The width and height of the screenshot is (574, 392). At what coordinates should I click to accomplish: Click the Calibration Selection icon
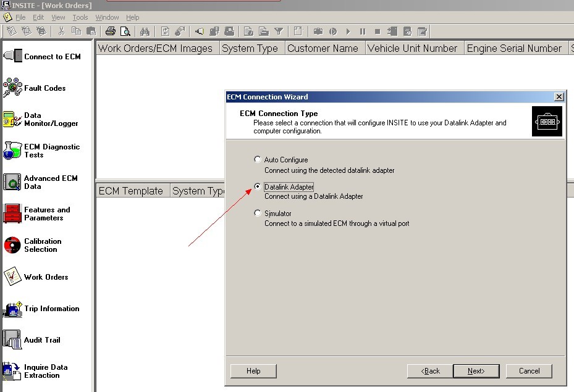click(13, 245)
